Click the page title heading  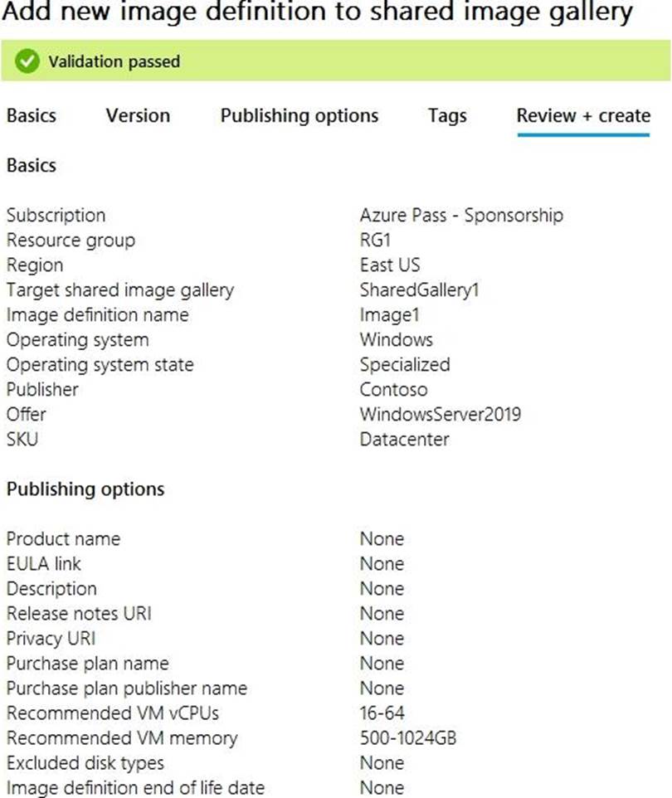(x=319, y=13)
